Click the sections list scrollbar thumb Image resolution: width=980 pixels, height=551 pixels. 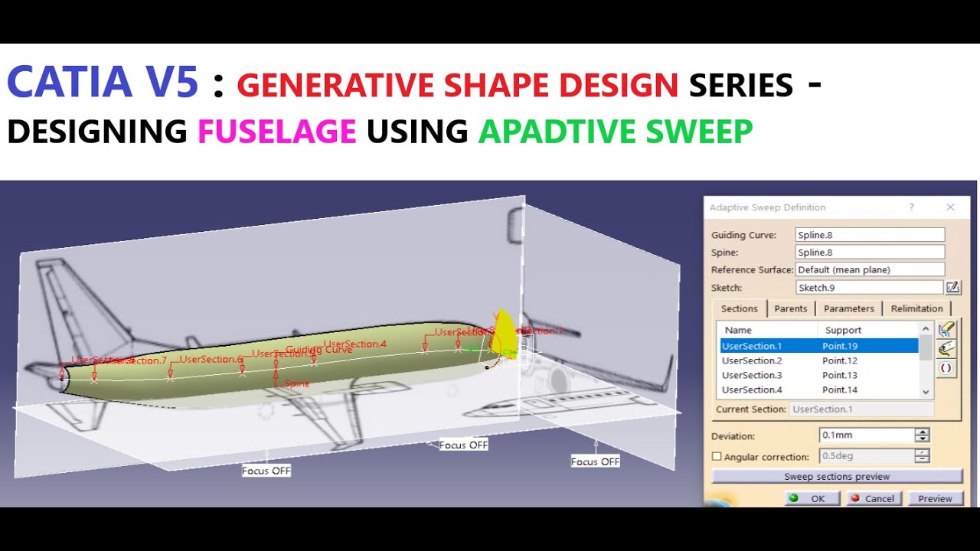926,347
